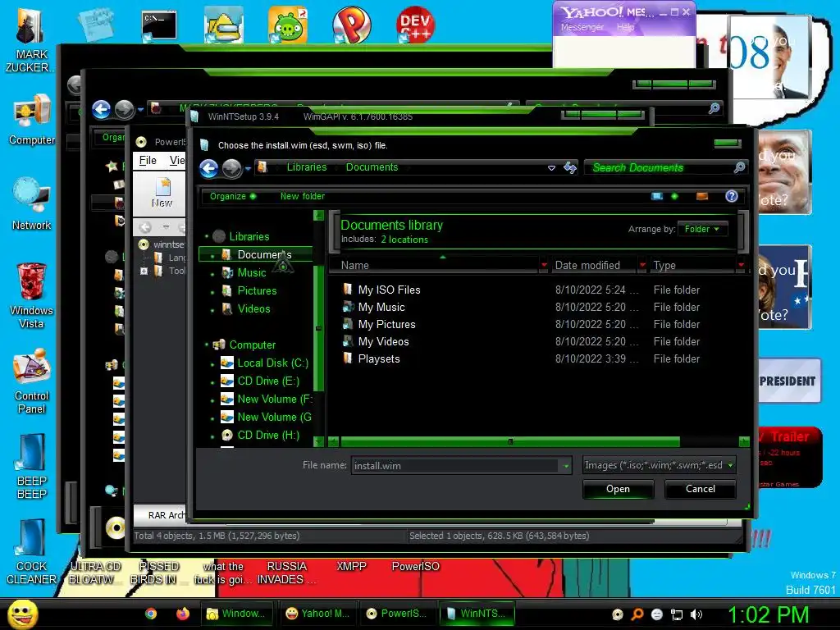840x630 pixels.
Task: Click Libraries in the address breadcrumb
Action: point(307,167)
